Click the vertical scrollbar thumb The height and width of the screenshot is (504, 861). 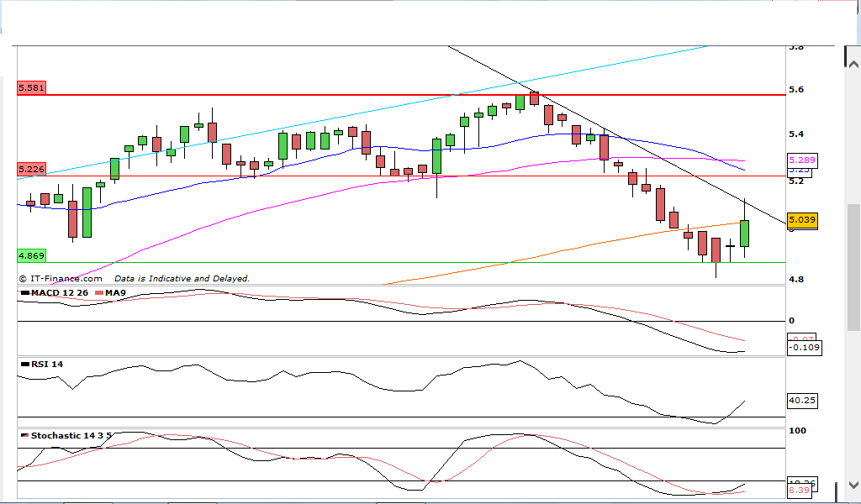pos(853,268)
